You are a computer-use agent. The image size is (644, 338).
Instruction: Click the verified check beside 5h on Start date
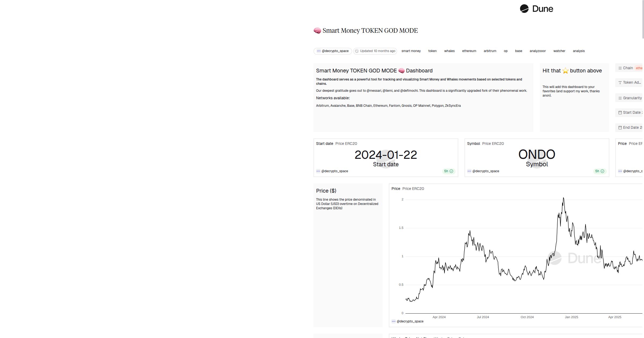click(451, 171)
